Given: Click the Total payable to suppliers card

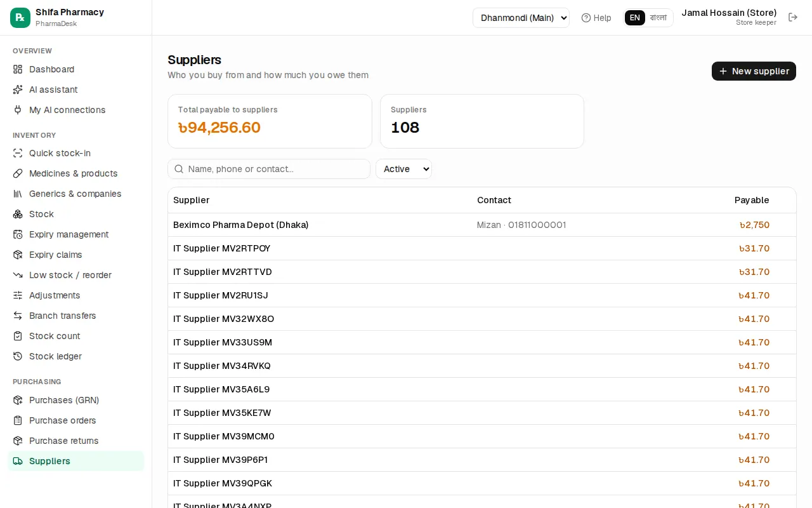Looking at the screenshot, I should tap(270, 121).
